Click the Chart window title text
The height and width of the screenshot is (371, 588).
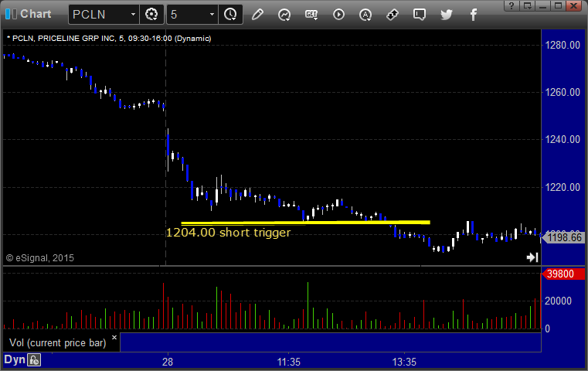click(36, 14)
